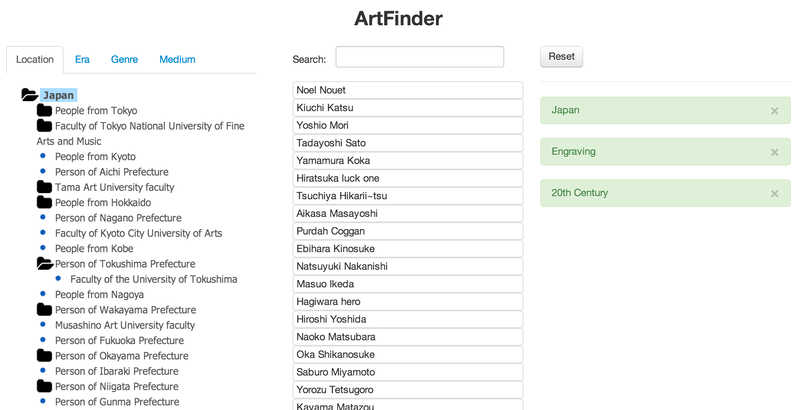Open the Person of Niigata Prefecture folder icon

tap(44, 386)
